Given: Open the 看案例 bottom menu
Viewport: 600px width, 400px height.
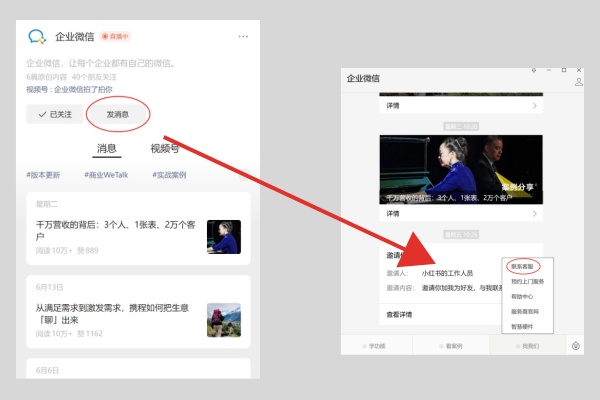Looking at the screenshot, I should click(451, 346).
